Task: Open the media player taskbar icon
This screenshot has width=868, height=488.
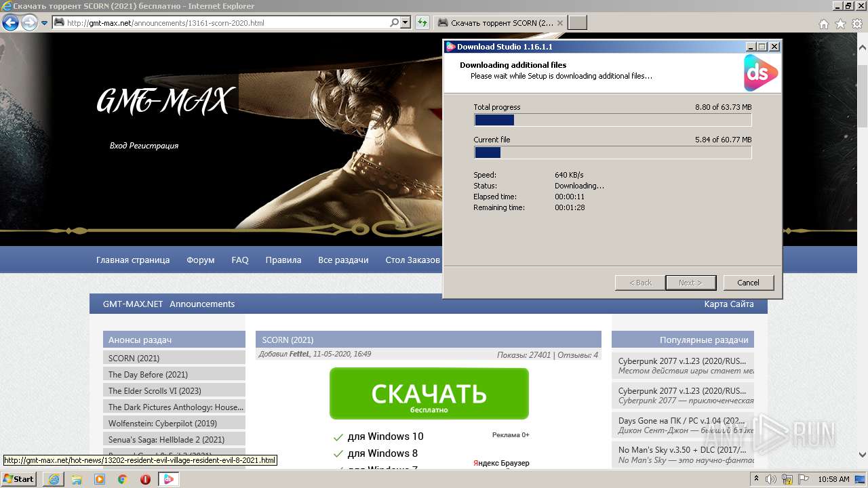Action: click(100, 479)
